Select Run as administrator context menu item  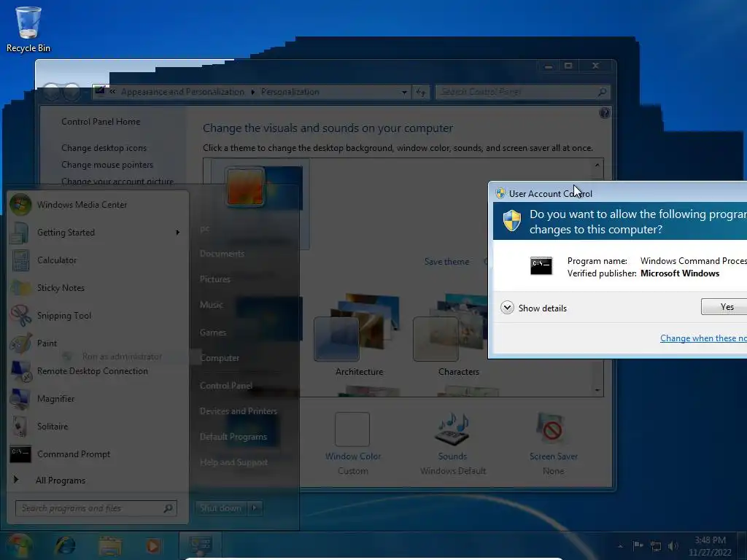pyautogui.click(x=122, y=356)
